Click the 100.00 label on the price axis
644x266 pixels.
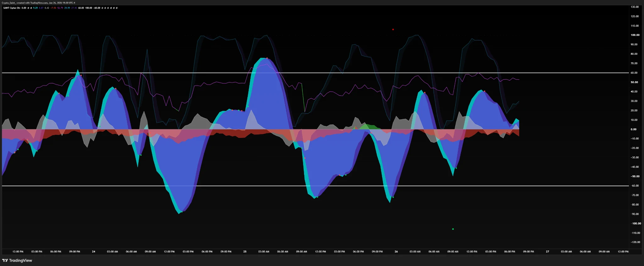coord(635,35)
